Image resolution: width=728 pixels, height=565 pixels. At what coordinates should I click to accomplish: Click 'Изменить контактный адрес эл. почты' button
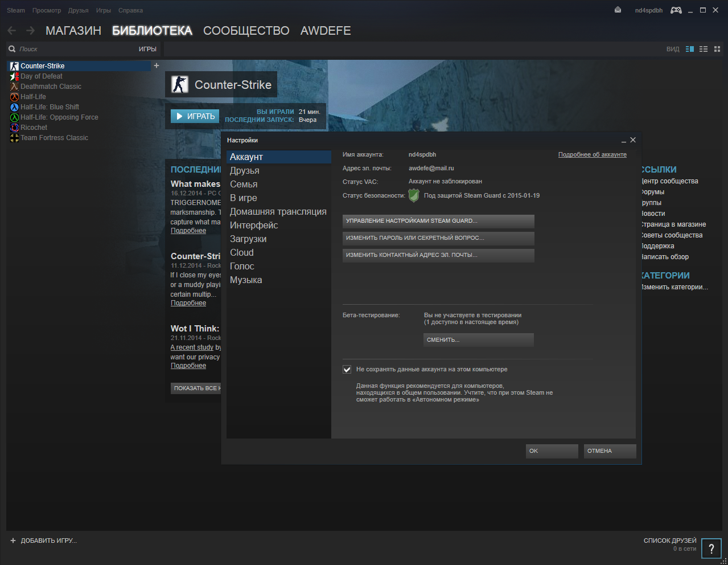point(438,255)
